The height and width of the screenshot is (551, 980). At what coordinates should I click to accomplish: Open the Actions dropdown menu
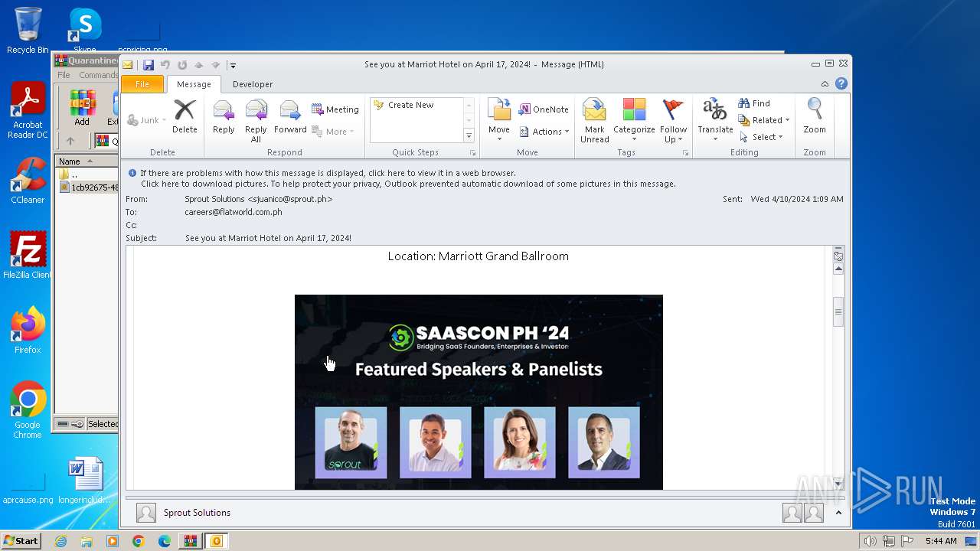544,132
